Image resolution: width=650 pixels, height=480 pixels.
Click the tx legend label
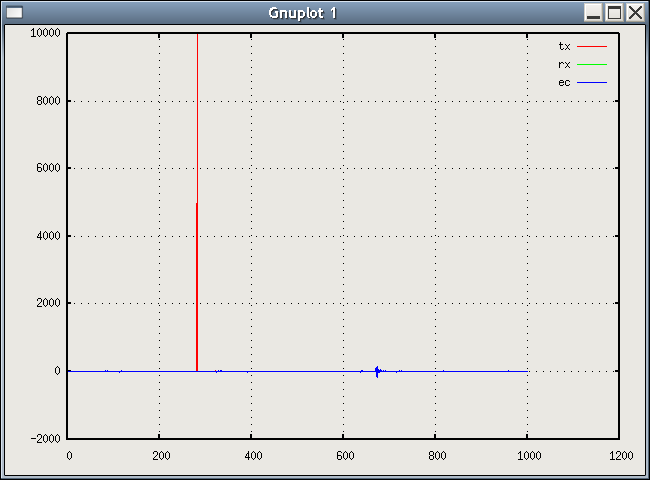click(x=564, y=46)
